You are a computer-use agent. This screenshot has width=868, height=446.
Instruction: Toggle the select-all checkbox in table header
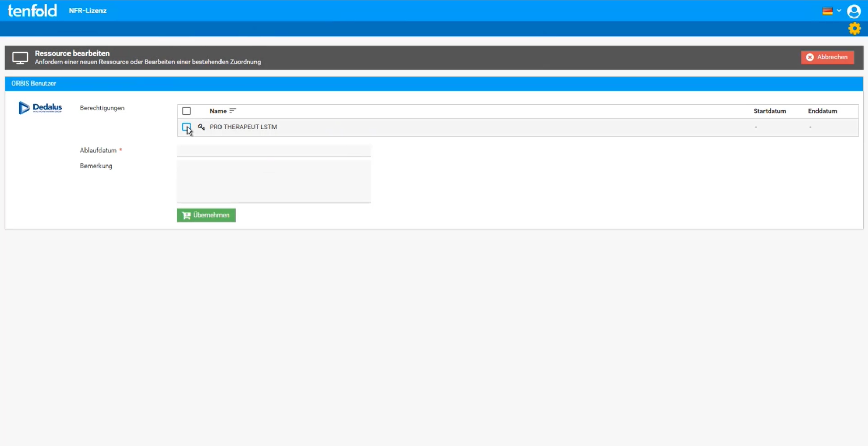click(x=186, y=111)
